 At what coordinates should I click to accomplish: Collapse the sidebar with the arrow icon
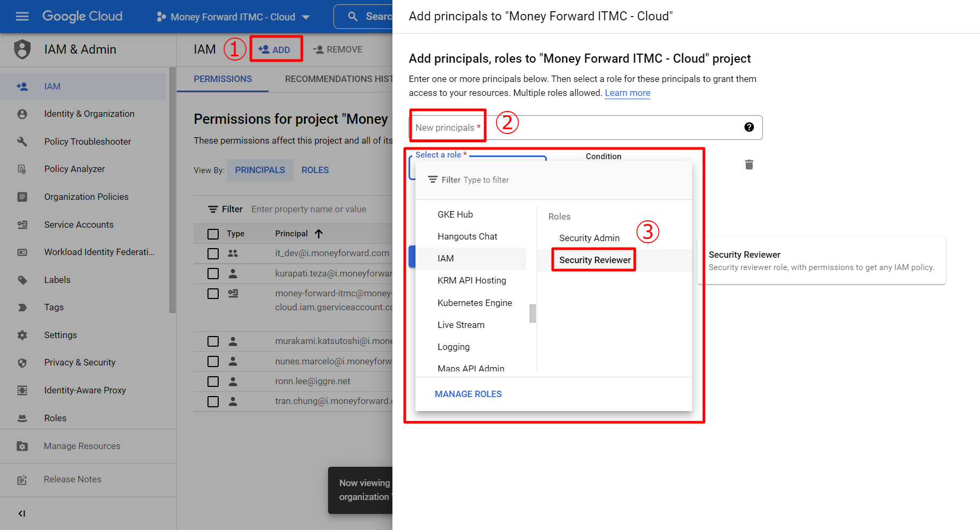[x=22, y=513]
